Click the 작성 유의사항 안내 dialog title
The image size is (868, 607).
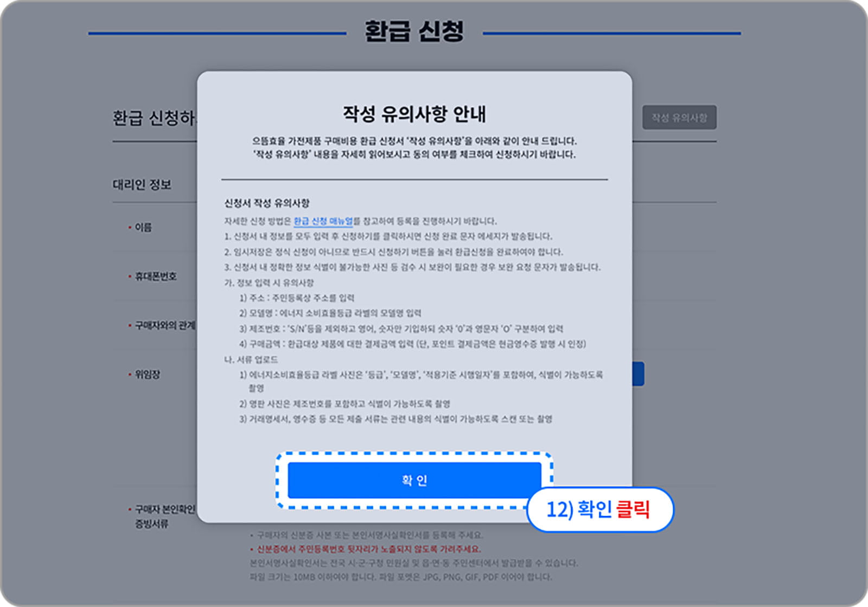(414, 114)
